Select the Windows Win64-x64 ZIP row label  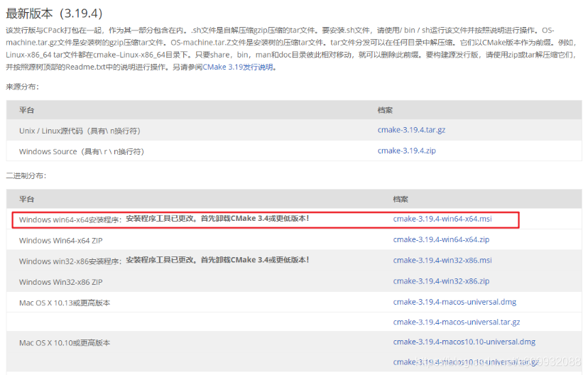(x=61, y=241)
